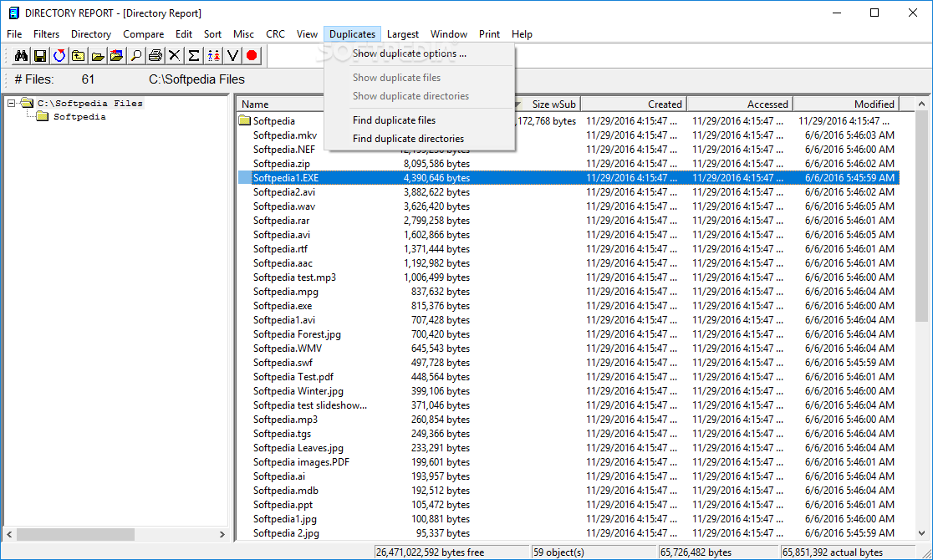Show totals with the Sigma icon
933x560 pixels.
tap(193, 55)
